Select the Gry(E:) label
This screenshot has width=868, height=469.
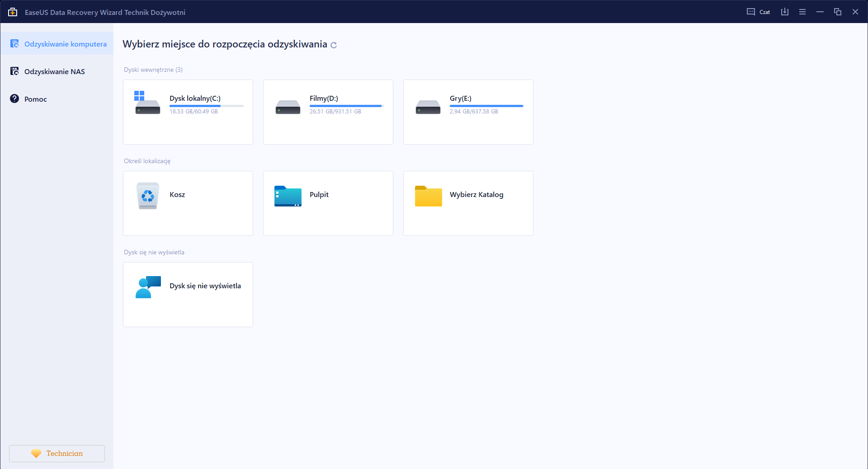460,98
